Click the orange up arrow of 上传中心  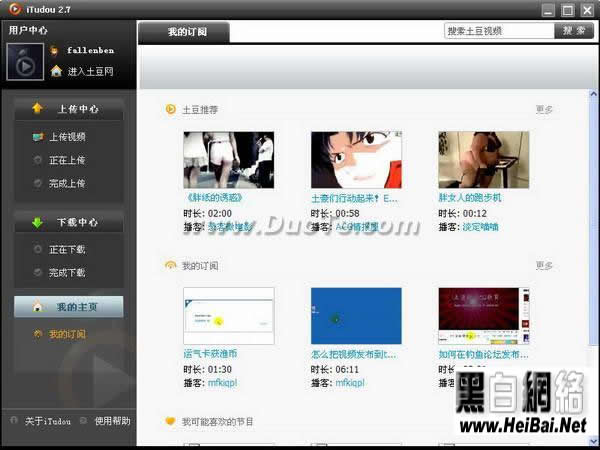point(37,108)
